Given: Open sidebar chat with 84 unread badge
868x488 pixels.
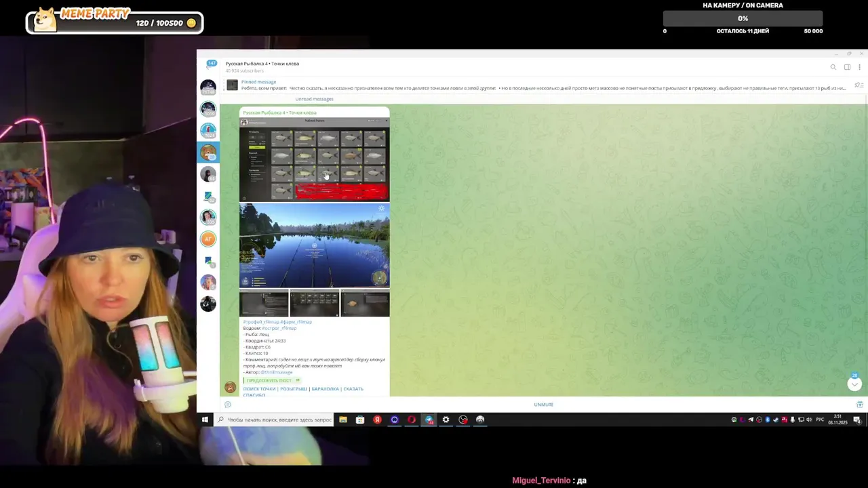Looking at the screenshot, I should 208,174.
